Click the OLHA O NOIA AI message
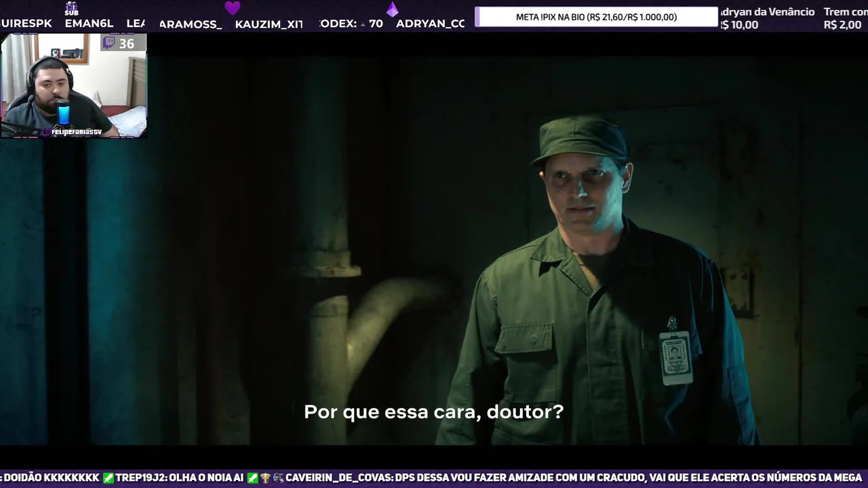The image size is (868, 488). pyautogui.click(x=206, y=478)
